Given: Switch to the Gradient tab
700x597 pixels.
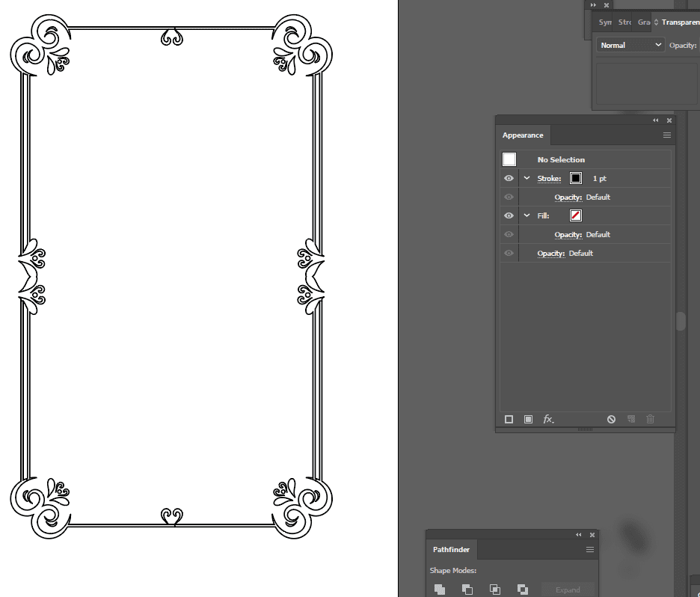Looking at the screenshot, I should click(x=644, y=22).
